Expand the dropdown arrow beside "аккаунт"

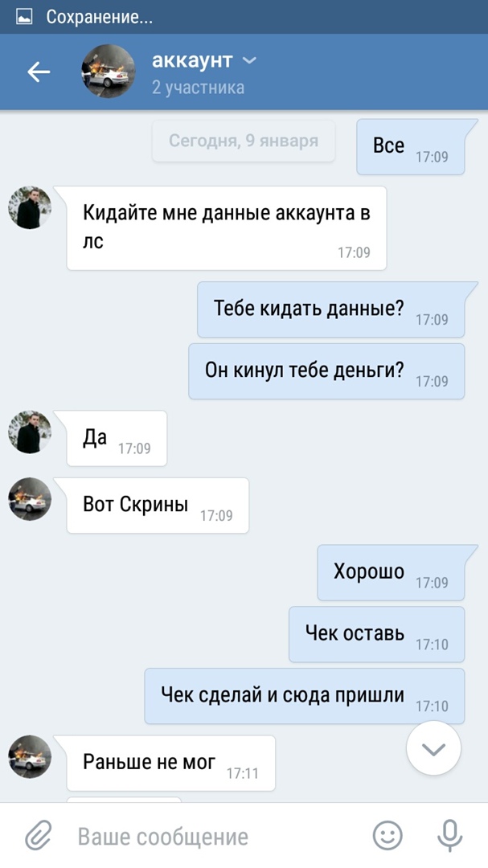(x=250, y=60)
